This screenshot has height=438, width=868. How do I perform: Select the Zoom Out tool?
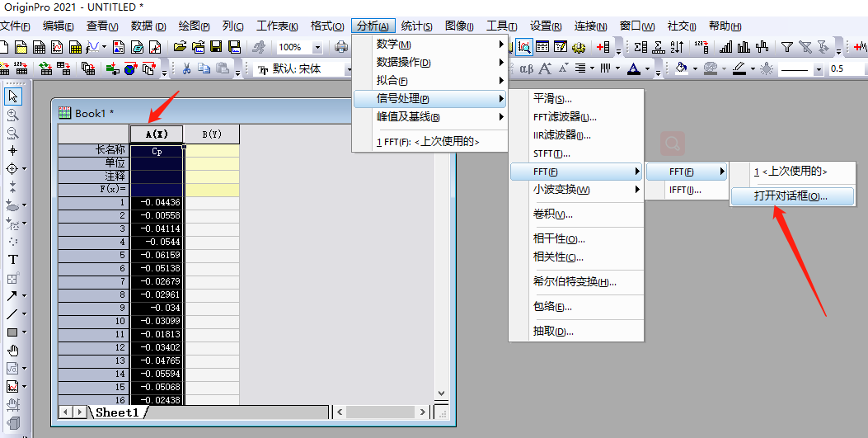tap(12, 133)
